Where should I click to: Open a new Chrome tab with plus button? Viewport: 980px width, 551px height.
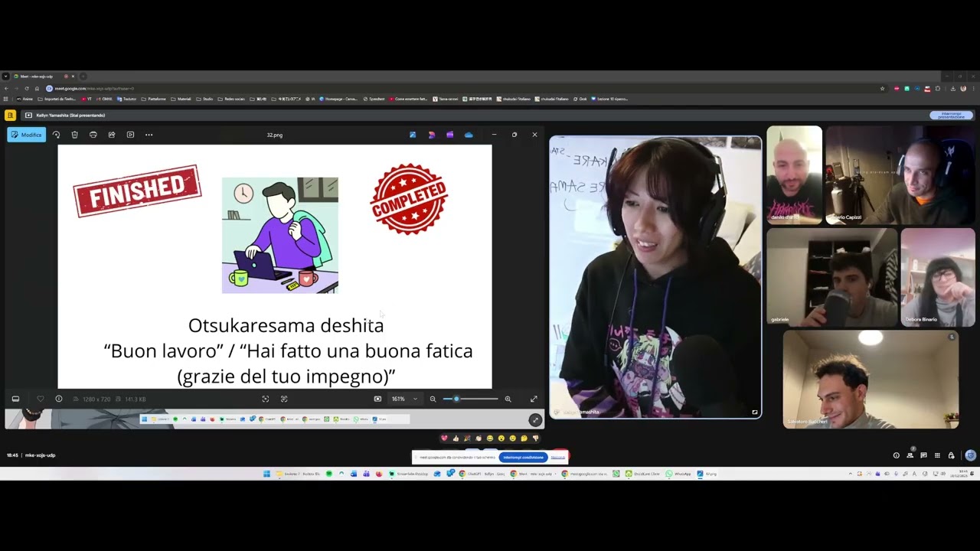coord(83,77)
